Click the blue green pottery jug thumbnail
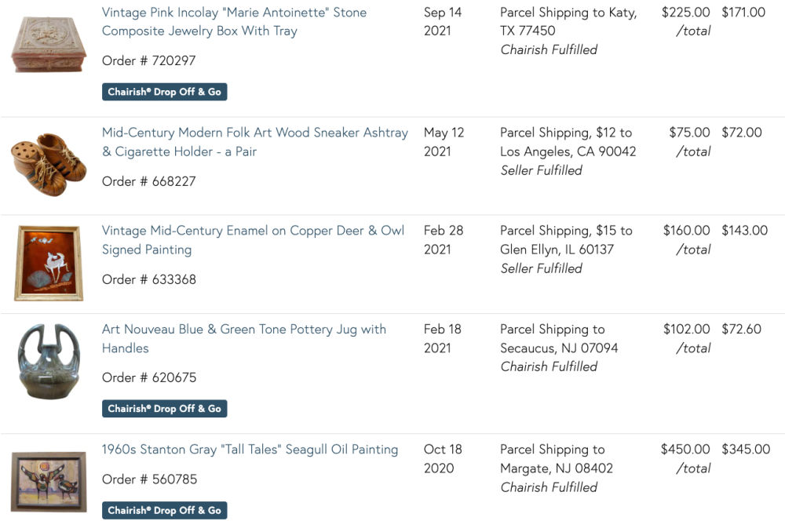 [x=49, y=361]
